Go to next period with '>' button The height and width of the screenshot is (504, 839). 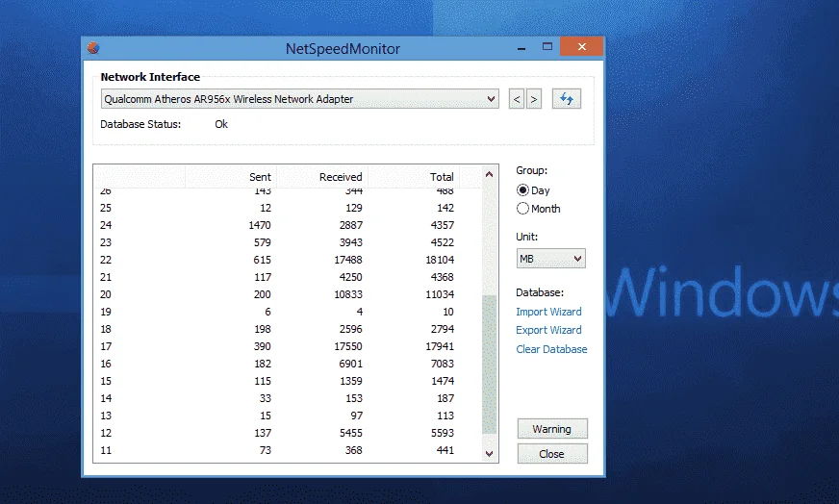[x=533, y=99]
